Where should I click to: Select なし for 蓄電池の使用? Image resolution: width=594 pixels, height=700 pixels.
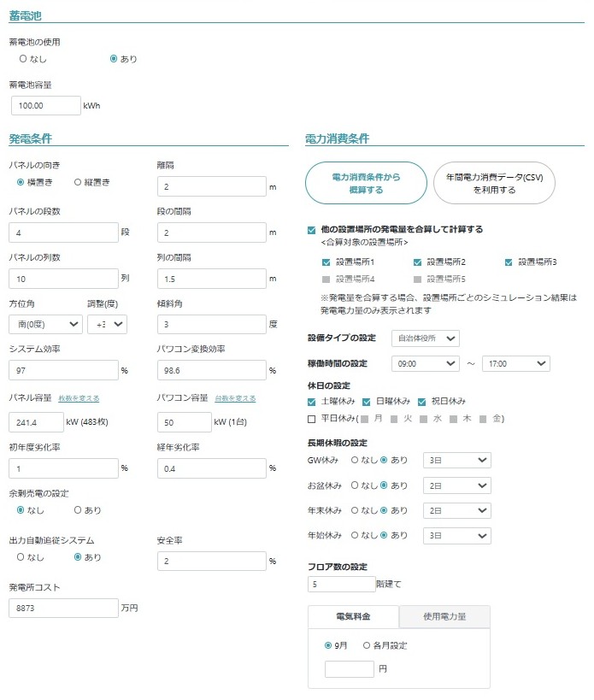click(x=23, y=58)
